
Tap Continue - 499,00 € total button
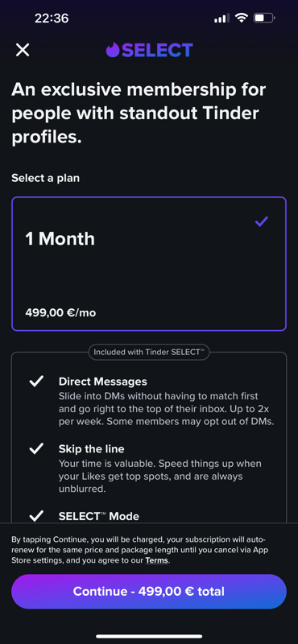click(149, 592)
